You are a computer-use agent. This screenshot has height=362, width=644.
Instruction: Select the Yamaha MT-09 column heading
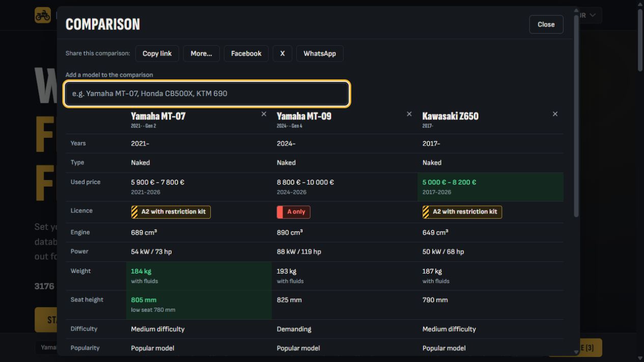(x=304, y=116)
